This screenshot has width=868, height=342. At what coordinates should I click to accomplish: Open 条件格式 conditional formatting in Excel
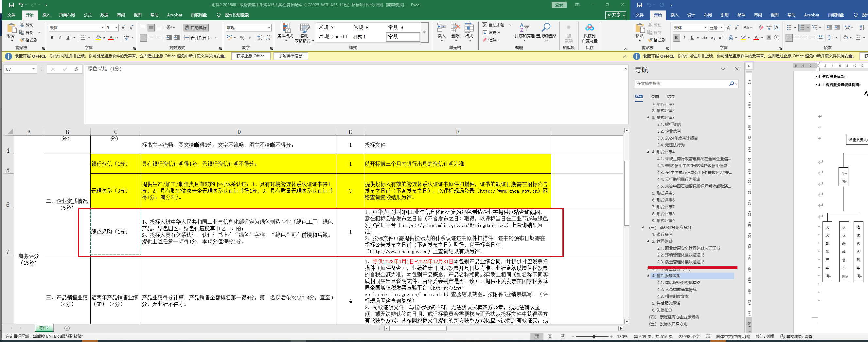click(285, 33)
